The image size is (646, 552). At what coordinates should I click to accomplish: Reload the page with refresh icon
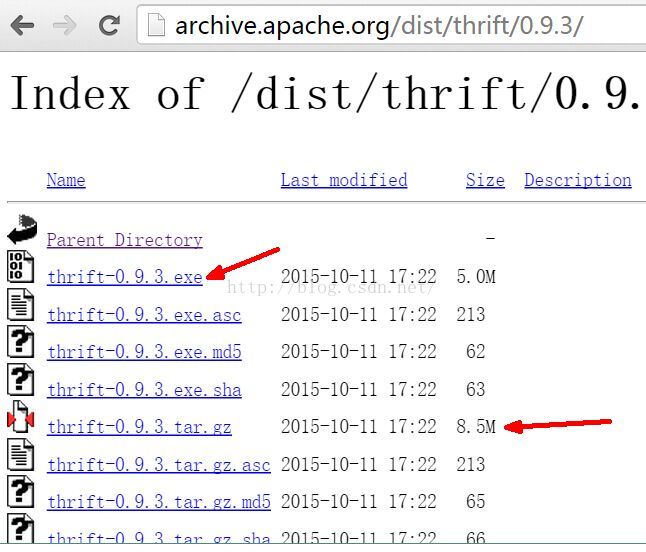110,25
